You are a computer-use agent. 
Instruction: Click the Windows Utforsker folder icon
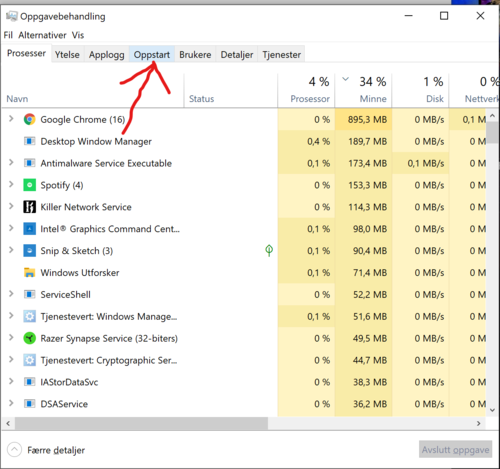point(29,273)
